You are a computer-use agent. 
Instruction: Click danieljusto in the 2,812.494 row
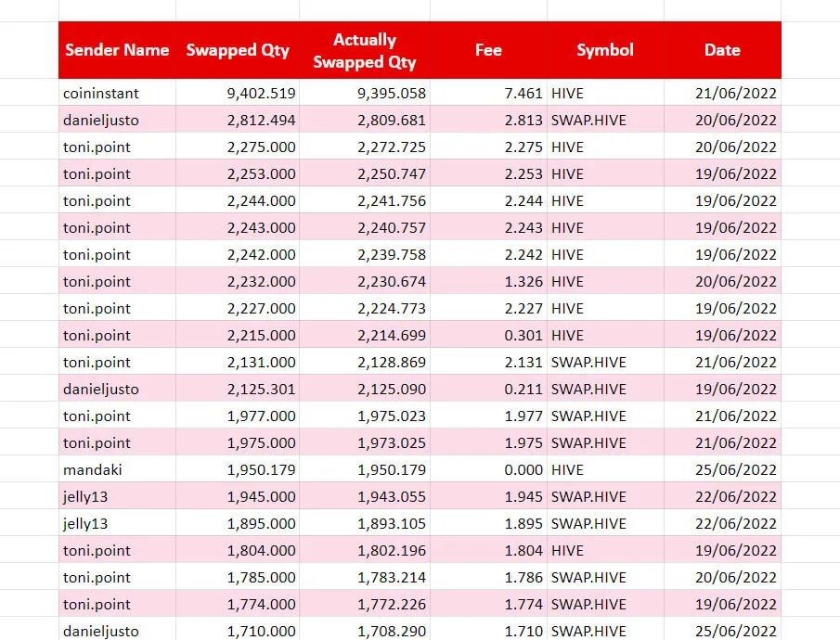coord(117,120)
